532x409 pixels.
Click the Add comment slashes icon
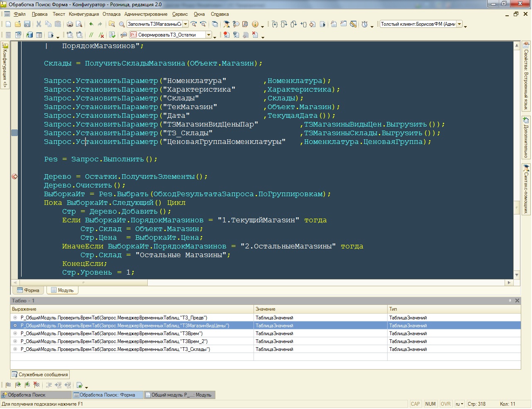pyautogui.click(x=91, y=35)
